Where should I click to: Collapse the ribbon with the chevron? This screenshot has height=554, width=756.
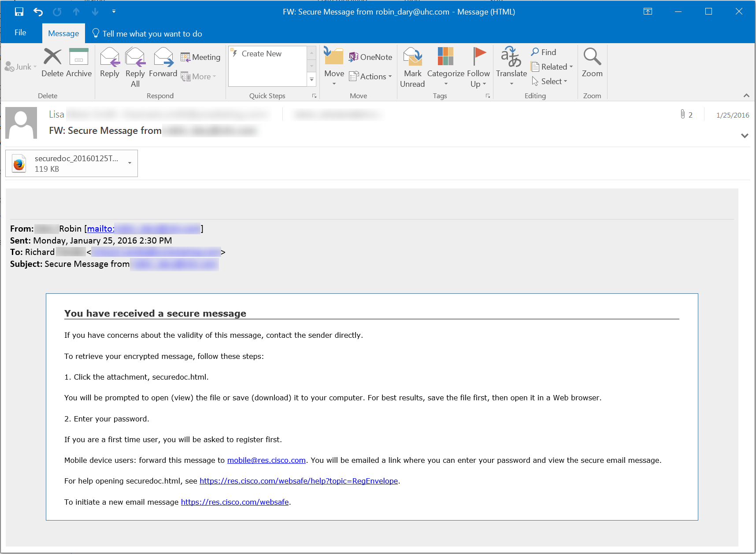[747, 95]
